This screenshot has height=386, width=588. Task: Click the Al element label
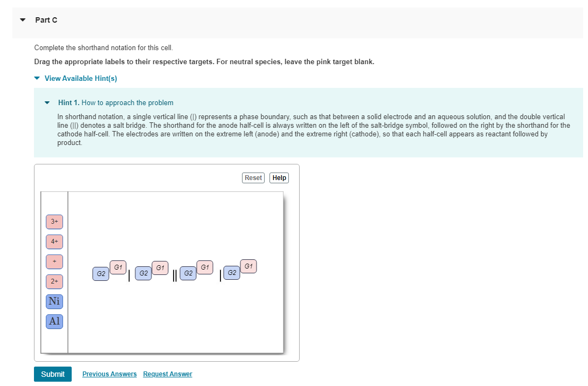(54, 321)
